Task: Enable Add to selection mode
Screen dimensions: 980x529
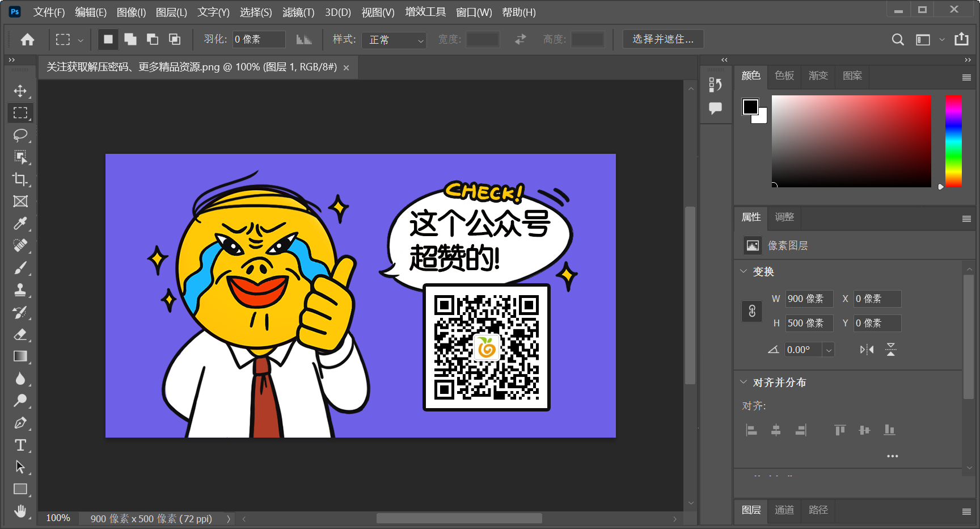Action: (x=130, y=39)
